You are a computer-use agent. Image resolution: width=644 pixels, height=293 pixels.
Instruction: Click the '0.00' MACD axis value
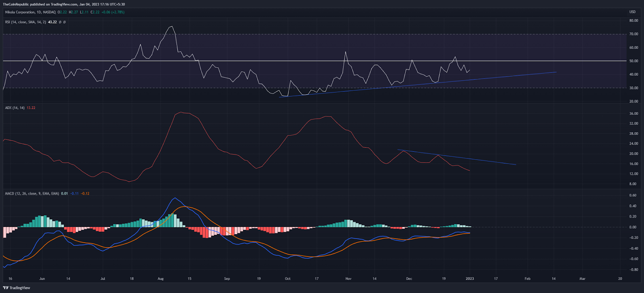(634, 227)
